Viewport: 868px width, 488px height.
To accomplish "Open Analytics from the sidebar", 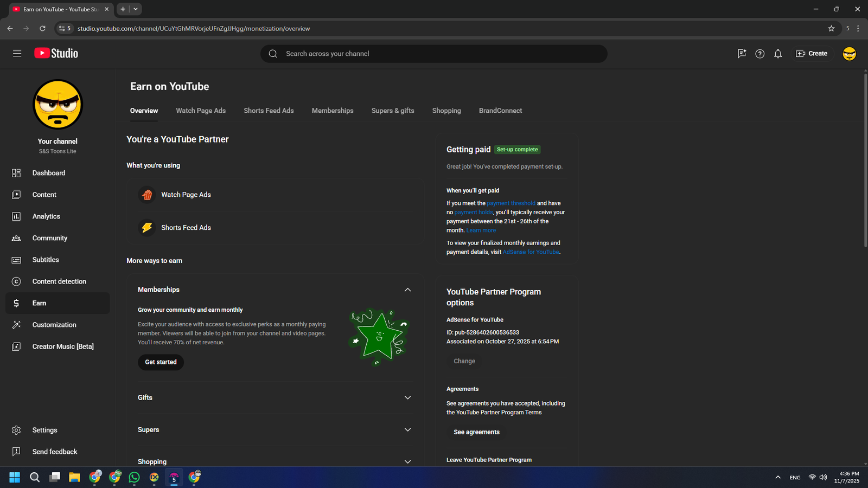I will pos(46,216).
